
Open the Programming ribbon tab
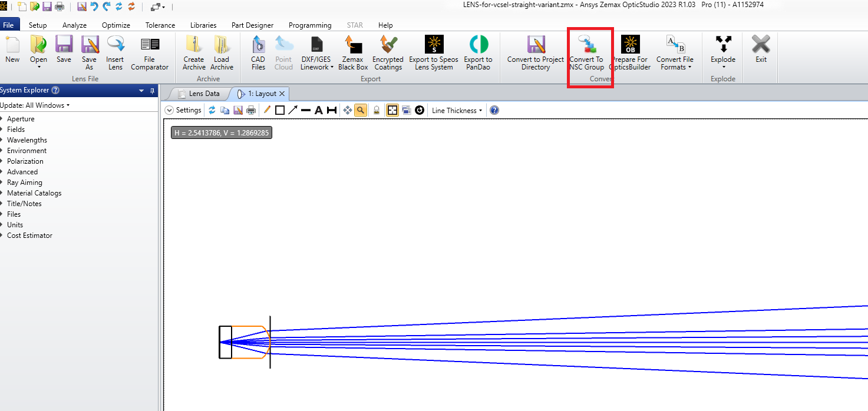[310, 25]
